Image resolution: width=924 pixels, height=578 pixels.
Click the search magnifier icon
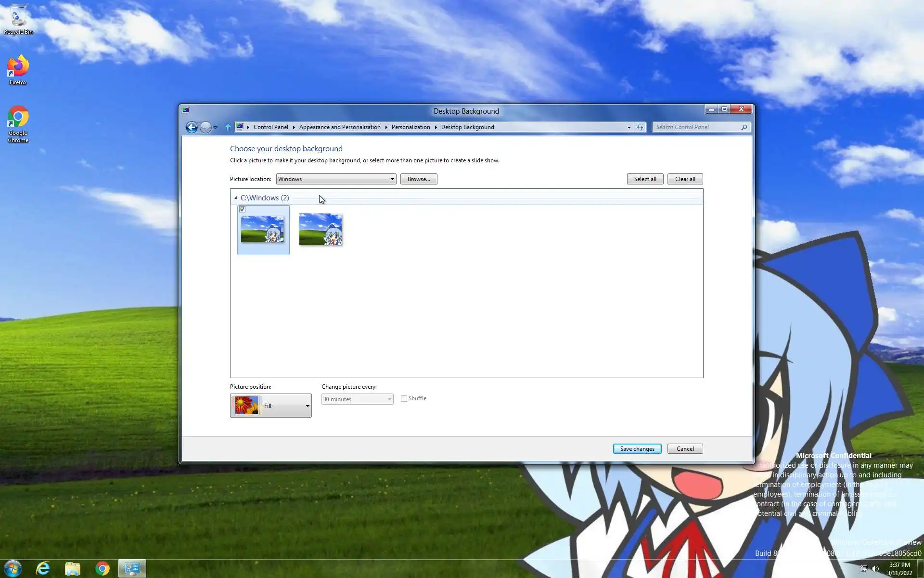744,127
